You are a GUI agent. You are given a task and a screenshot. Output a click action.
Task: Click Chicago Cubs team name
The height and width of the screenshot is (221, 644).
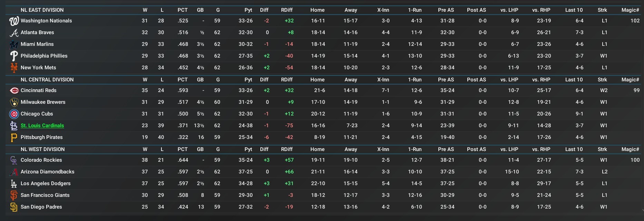pyautogui.click(x=37, y=114)
